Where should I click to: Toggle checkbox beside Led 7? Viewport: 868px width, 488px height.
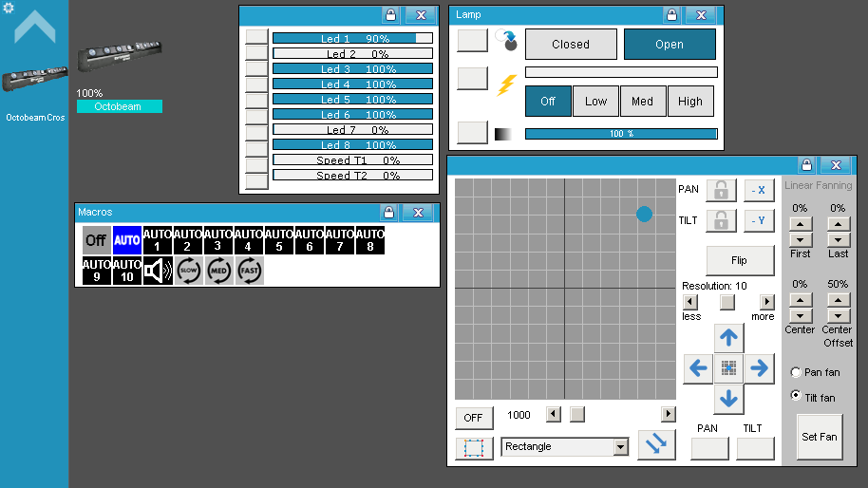[x=256, y=133]
